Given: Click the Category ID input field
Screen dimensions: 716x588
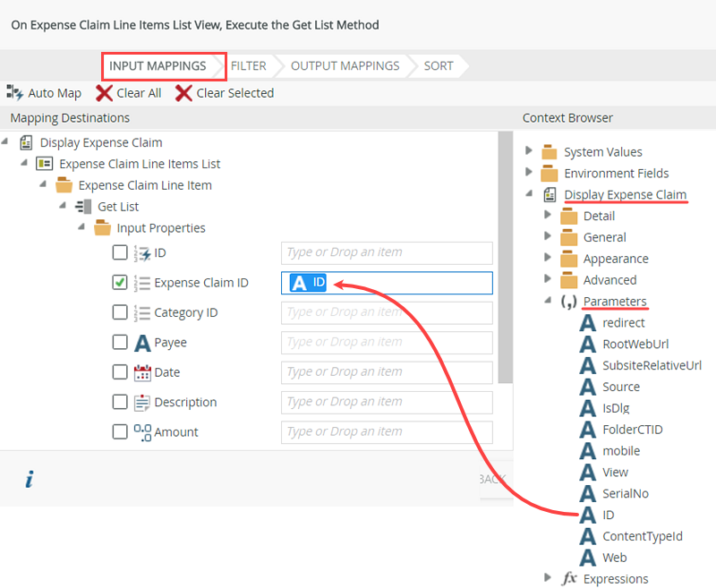Looking at the screenshot, I should (387, 312).
